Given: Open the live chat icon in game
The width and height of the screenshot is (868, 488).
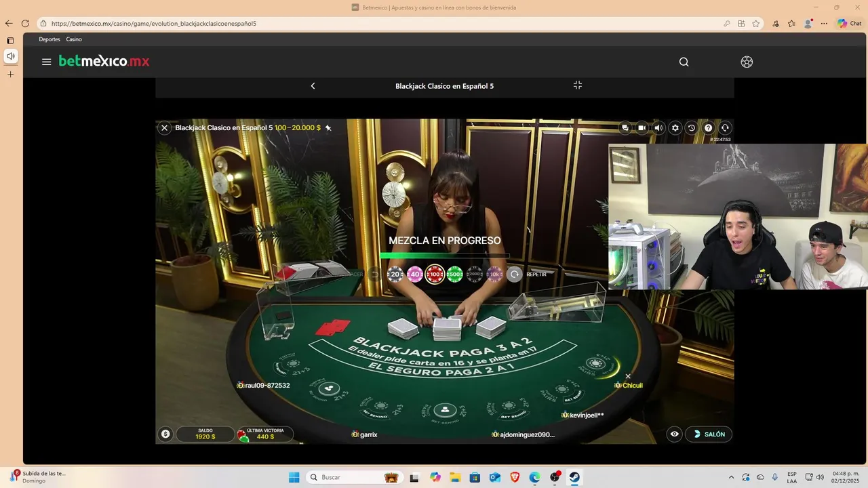Looking at the screenshot, I should (625, 127).
